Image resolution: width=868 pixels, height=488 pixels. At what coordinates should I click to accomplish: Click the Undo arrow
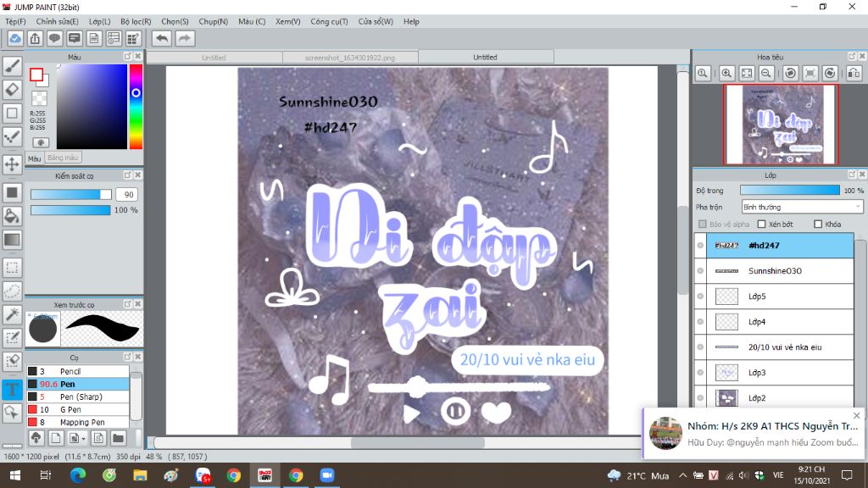coord(162,38)
